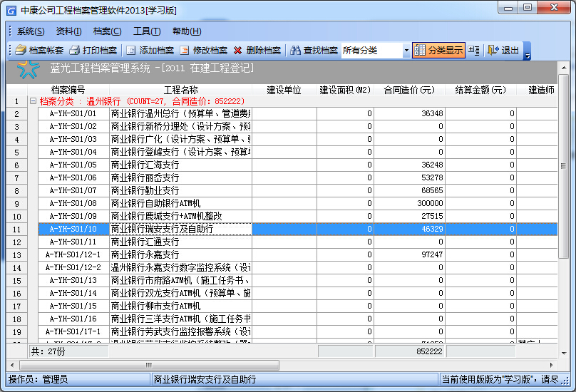Open the 所有分类 category dropdown
Screen dimensions: 576x392
click(x=406, y=51)
